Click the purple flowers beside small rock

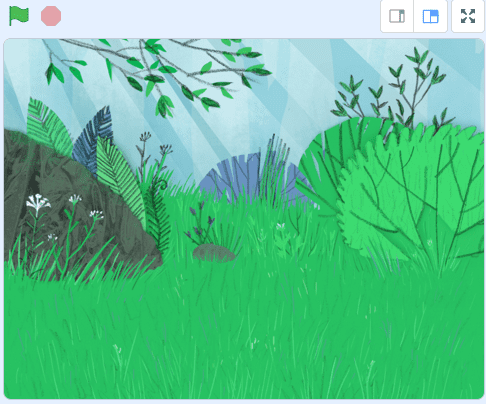click(201, 223)
